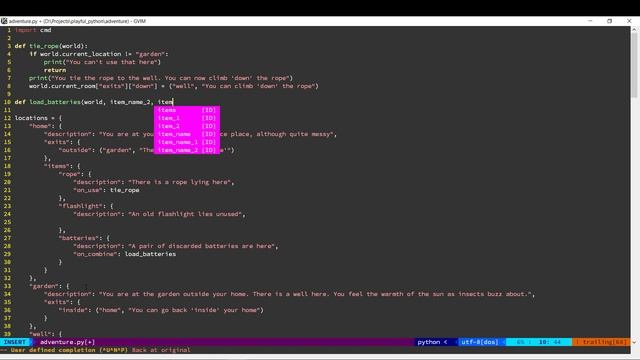Screen dimensions: 640x360
Task: Click "There is a rope lying here" string
Action: pos(180,182)
